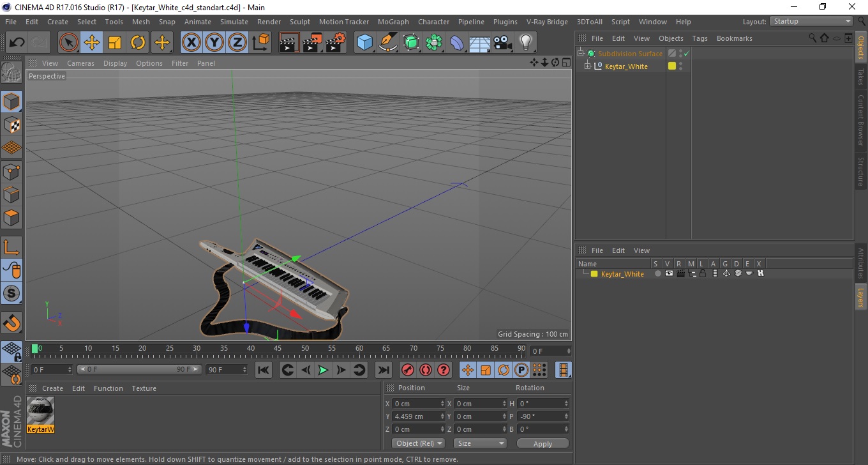Switch to Edges mode

(x=11, y=194)
